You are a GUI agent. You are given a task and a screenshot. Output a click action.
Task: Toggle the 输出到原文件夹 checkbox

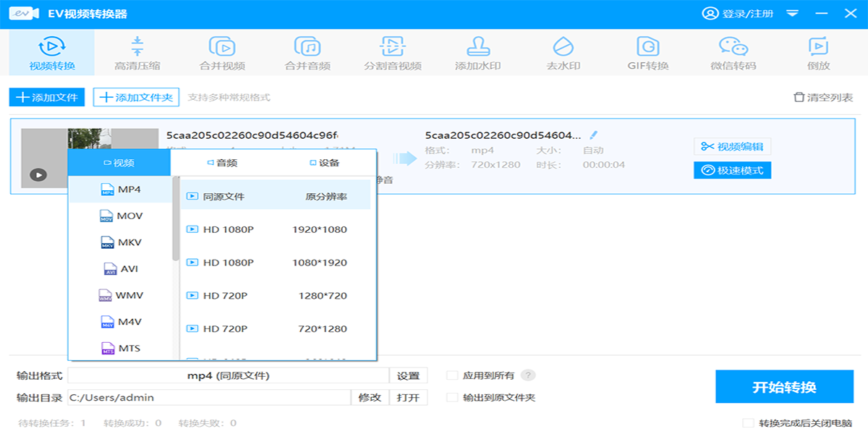point(453,397)
